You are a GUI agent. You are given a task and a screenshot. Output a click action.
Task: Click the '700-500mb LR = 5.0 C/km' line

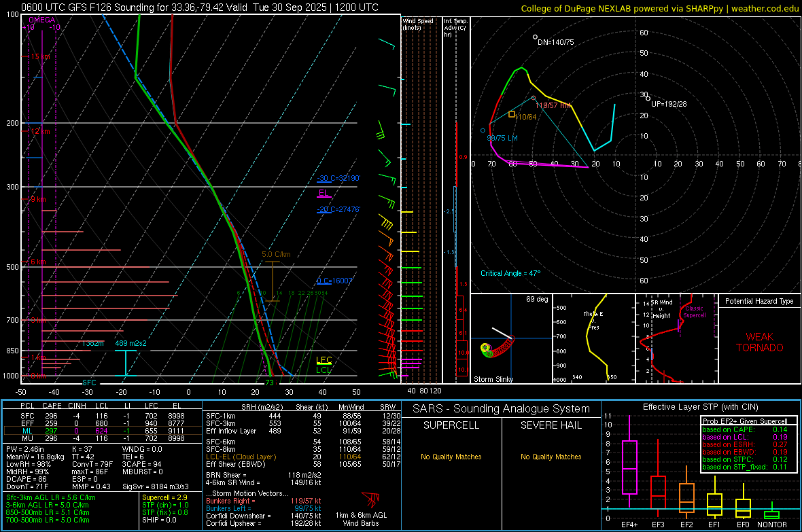48,520
